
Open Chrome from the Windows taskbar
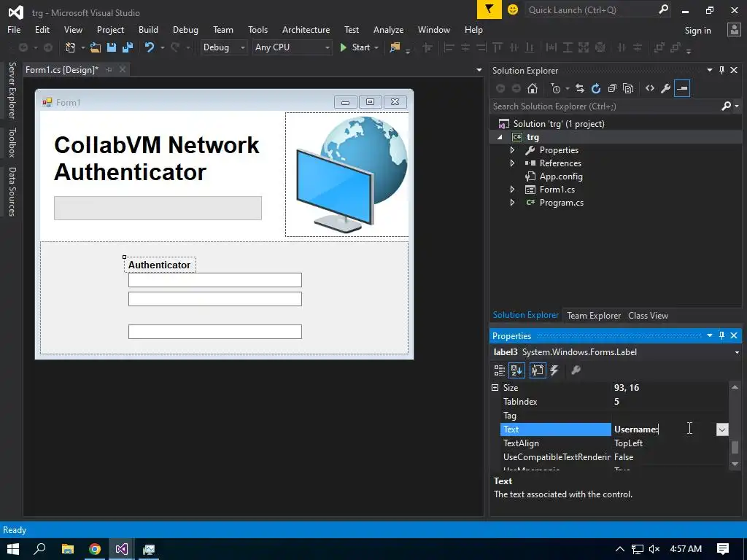[95, 549]
